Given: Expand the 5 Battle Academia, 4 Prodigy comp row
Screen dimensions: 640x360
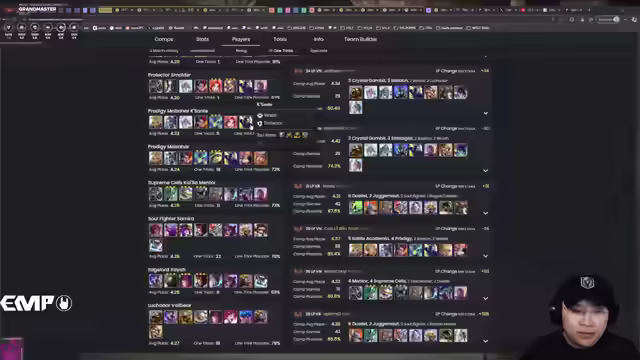Looking at the screenshot, I should click(485, 256).
